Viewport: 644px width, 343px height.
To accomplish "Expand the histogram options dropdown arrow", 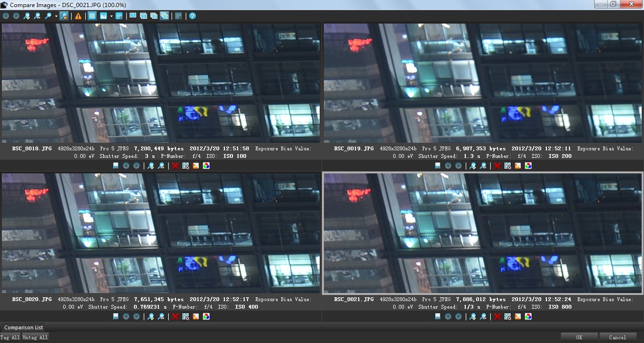I will coord(111,16).
